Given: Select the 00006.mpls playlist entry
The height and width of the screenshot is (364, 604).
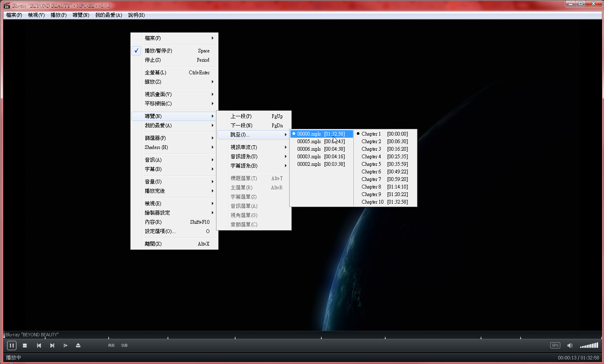Looking at the screenshot, I should point(322,149).
